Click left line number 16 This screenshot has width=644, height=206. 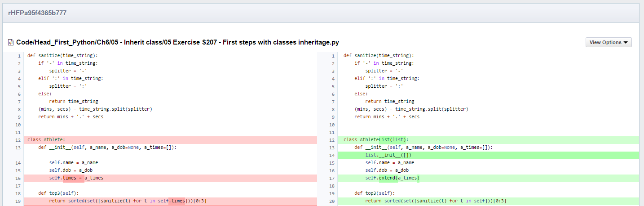coord(18,178)
